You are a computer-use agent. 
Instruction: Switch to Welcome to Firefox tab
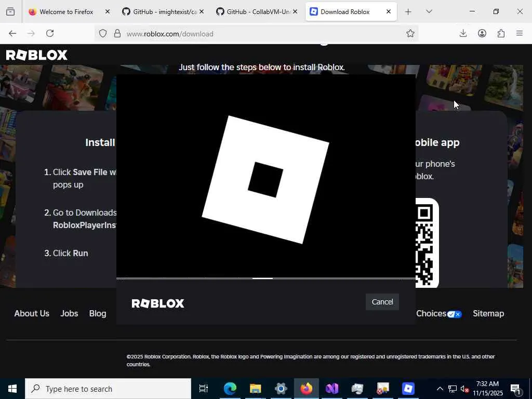66,12
